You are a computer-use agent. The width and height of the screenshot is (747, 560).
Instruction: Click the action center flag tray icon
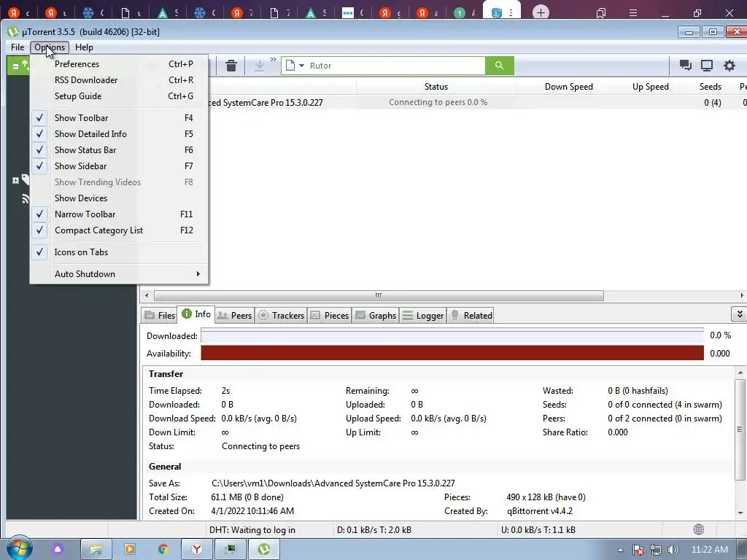pos(638,550)
